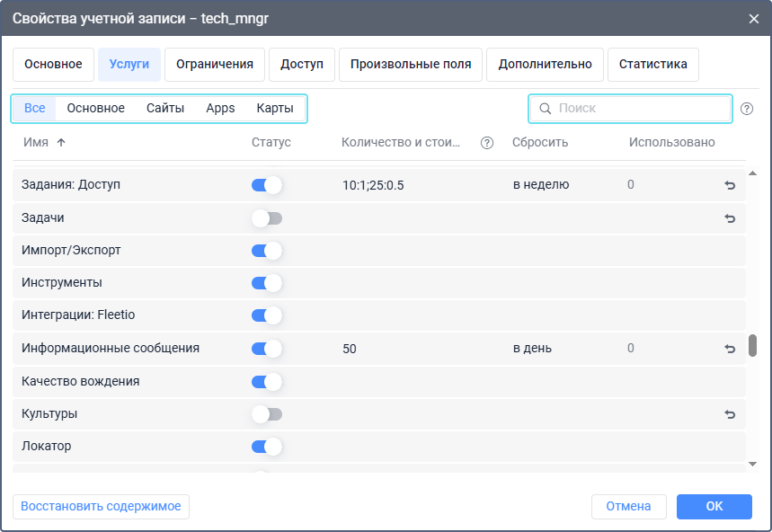772x532 pixels.
Task: Click reset arrow icon in Культуры row
Action: click(730, 414)
